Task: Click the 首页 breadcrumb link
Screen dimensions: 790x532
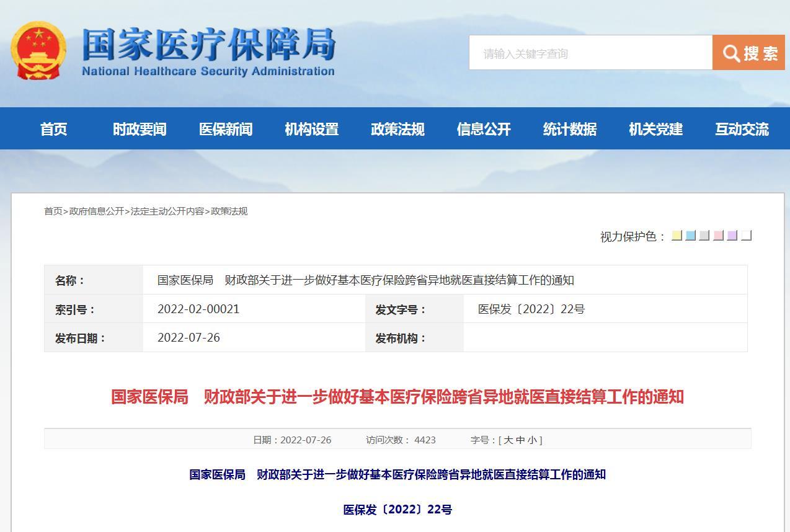Action: pyautogui.click(x=53, y=211)
